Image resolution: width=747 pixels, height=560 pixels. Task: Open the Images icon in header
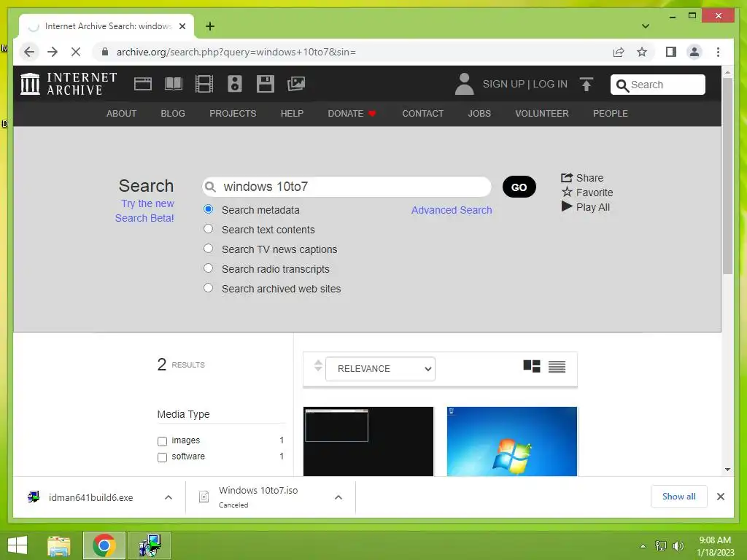(296, 84)
